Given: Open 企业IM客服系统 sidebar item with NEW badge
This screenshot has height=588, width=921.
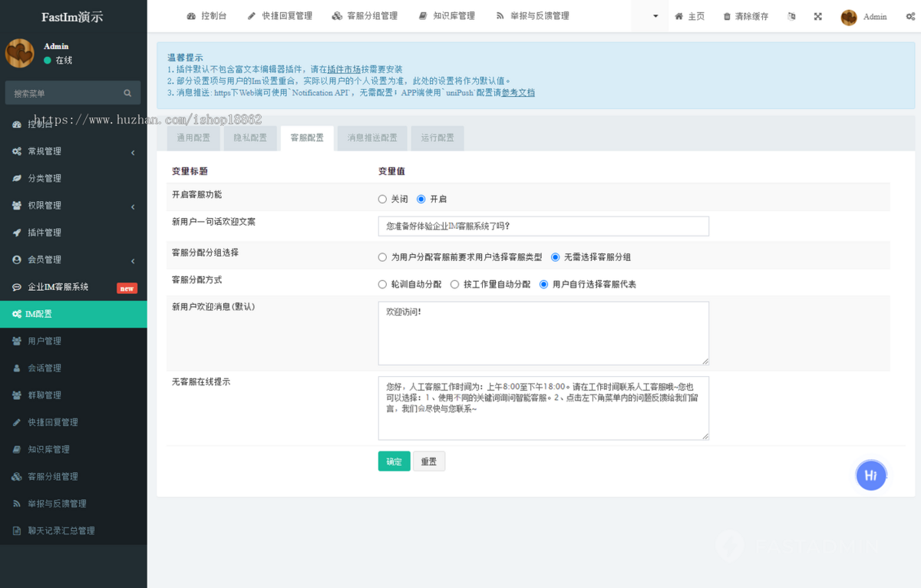Looking at the screenshot, I should pyautogui.click(x=58, y=286).
